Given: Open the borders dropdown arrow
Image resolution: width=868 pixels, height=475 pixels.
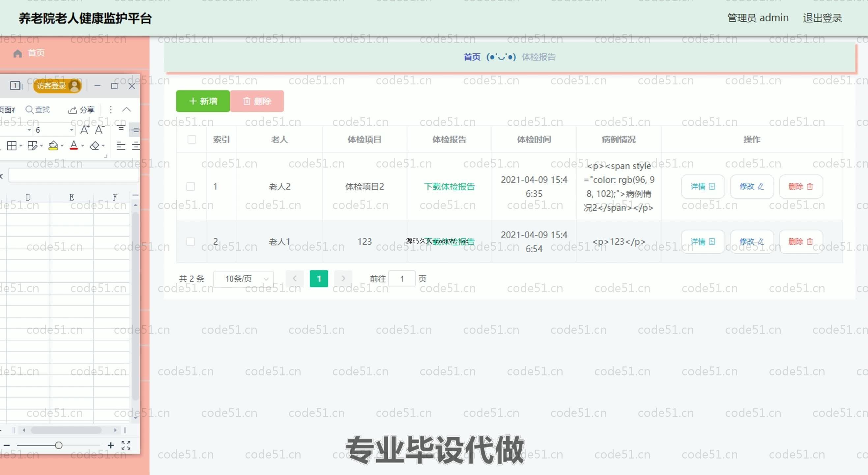Looking at the screenshot, I should 21,146.
